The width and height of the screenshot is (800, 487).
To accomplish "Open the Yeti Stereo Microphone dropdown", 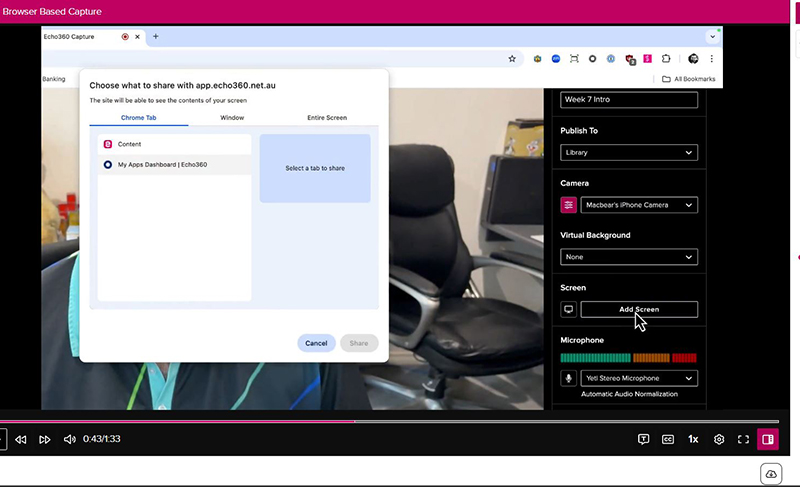I will (x=639, y=378).
